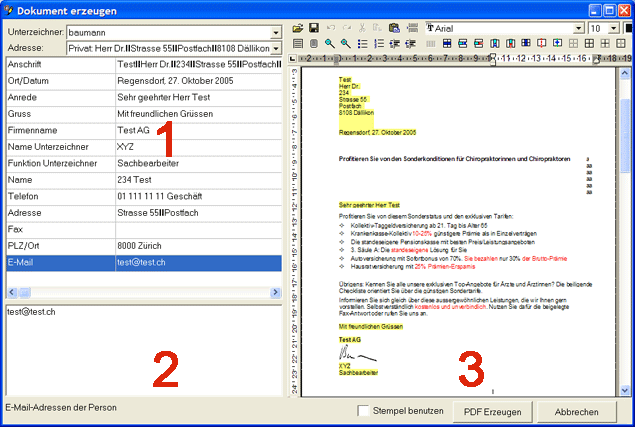This screenshot has width=635, height=427.
Task: Click the Save disk icon
Action: pos(313,28)
